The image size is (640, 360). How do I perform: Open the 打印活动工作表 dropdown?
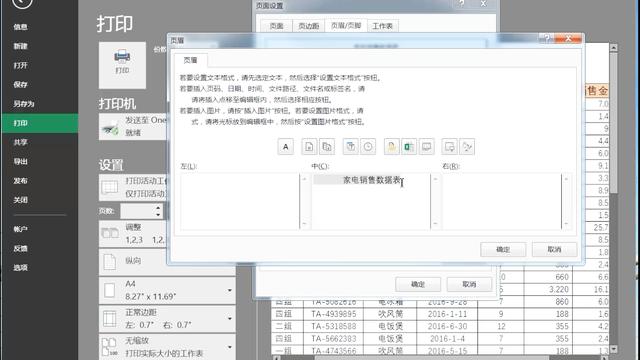[133, 187]
